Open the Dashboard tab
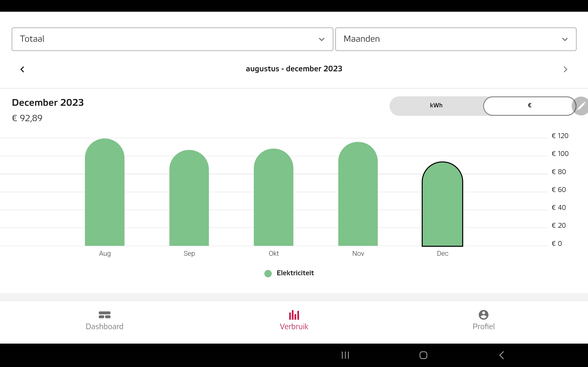 (105, 320)
